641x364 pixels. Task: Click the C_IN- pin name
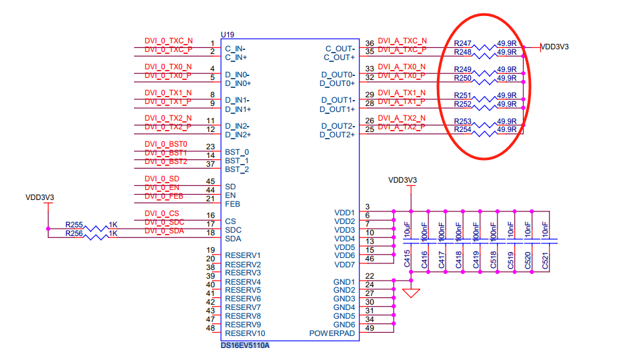235,49
